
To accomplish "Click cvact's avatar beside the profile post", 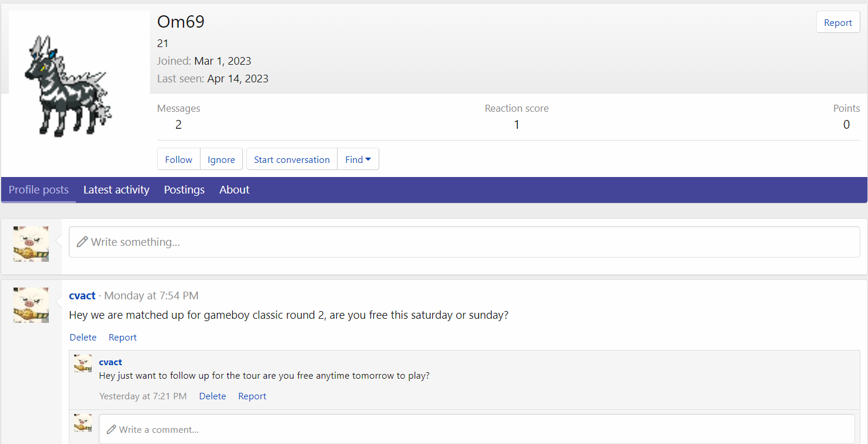I will tap(31, 305).
